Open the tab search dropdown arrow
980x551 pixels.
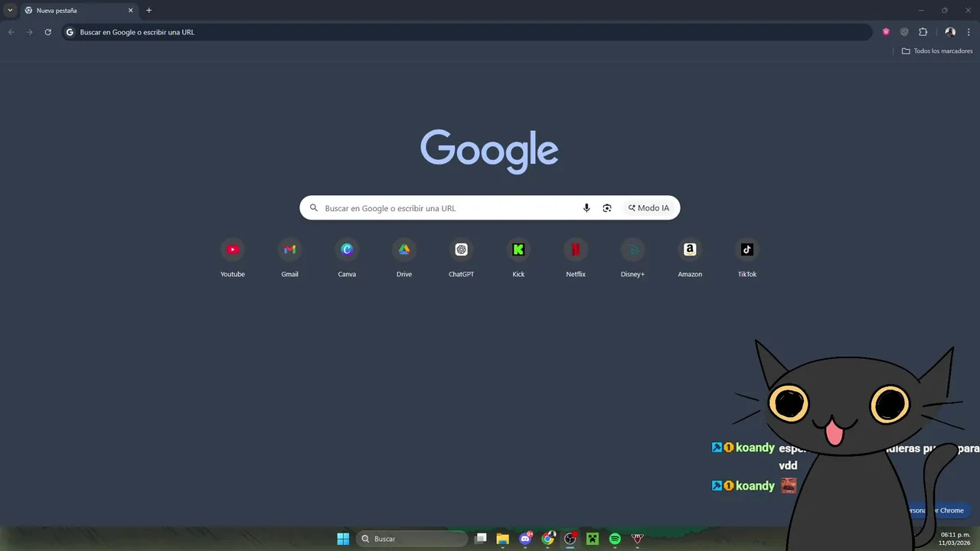[x=10, y=11]
